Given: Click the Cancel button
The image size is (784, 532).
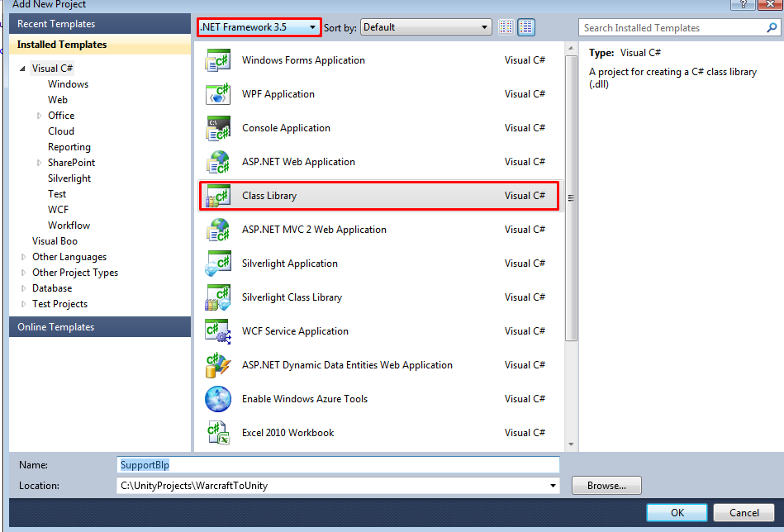Looking at the screenshot, I should (x=744, y=512).
